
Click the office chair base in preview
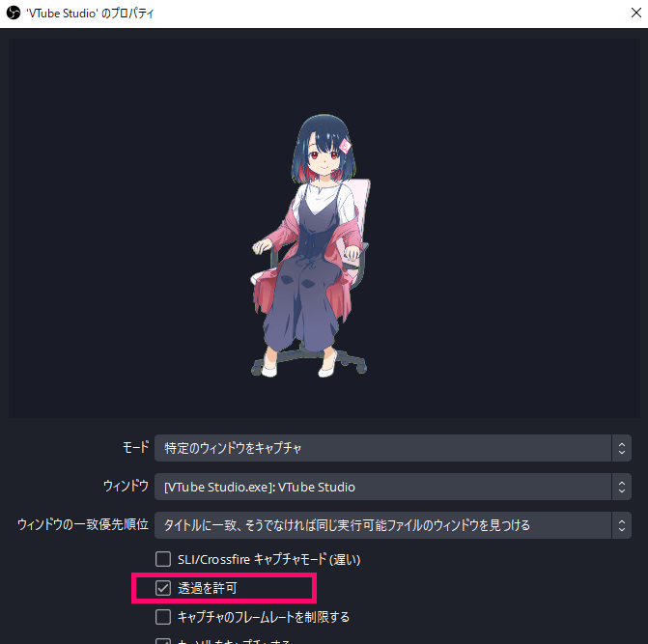click(309, 361)
